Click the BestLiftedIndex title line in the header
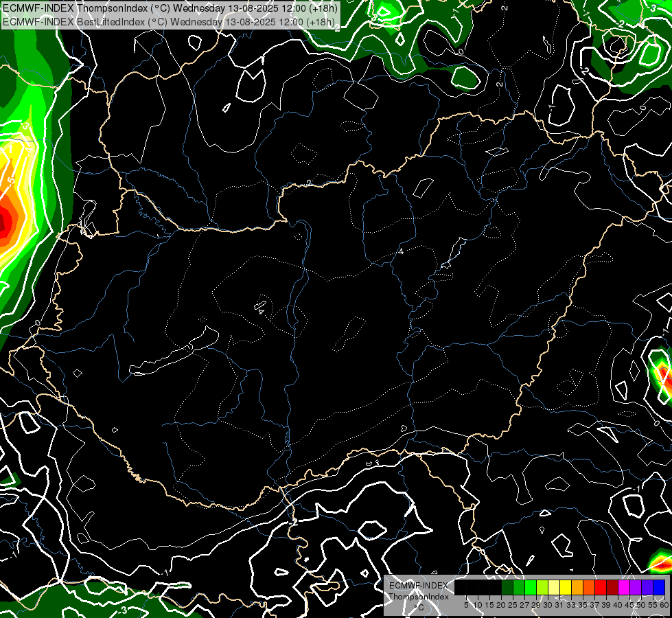 pos(169,22)
